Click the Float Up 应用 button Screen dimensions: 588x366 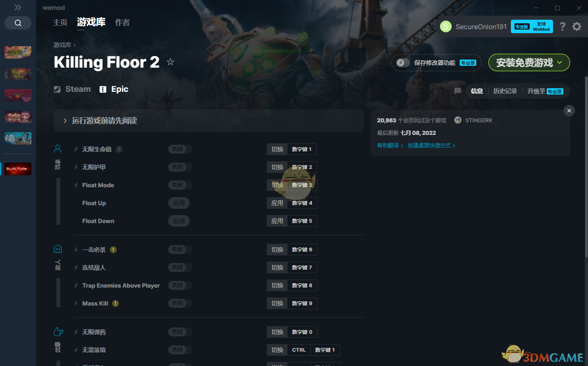coord(179,203)
